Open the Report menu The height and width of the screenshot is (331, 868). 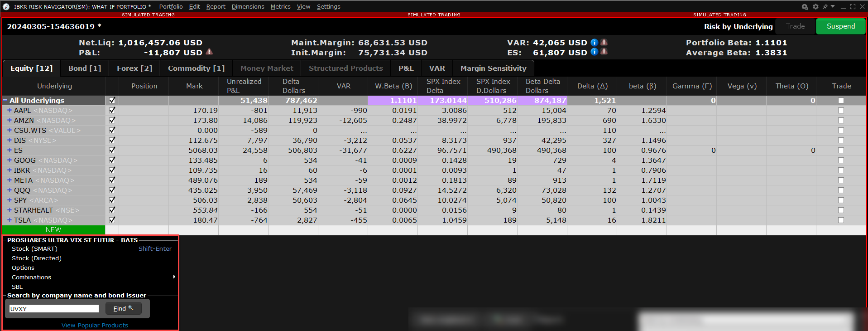pyautogui.click(x=216, y=7)
